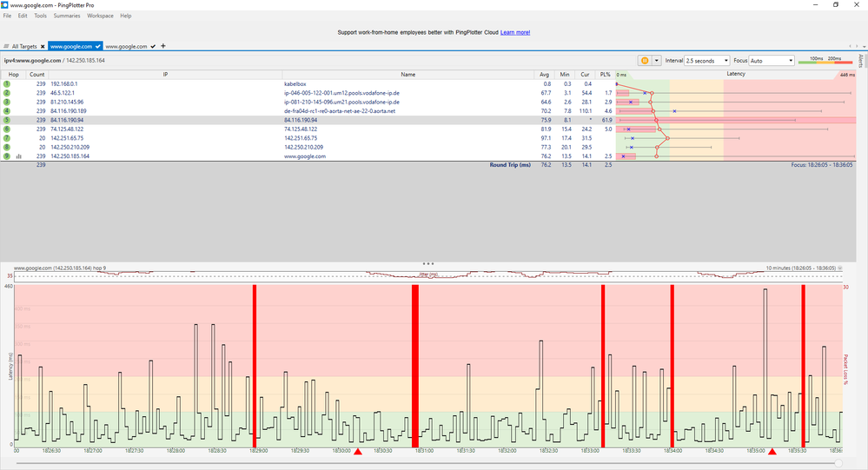Open the Workspace menu
Image resolution: width=868 pixels, height=470 pixels.
coord(100,16)
